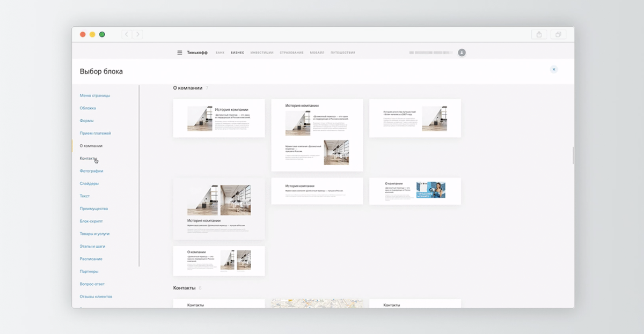
Task: Select Слайдеры in sidebar
Action: click(x=89, y=183)
